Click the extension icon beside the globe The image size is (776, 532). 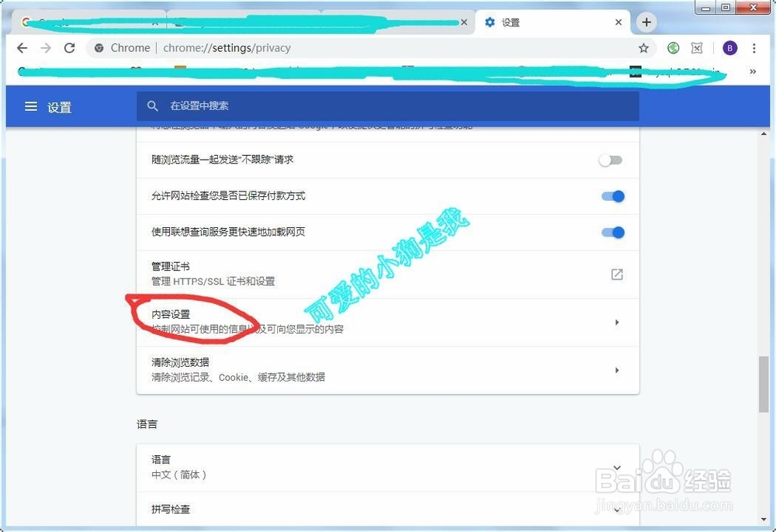pyautogui.click(x=697, y=48)
